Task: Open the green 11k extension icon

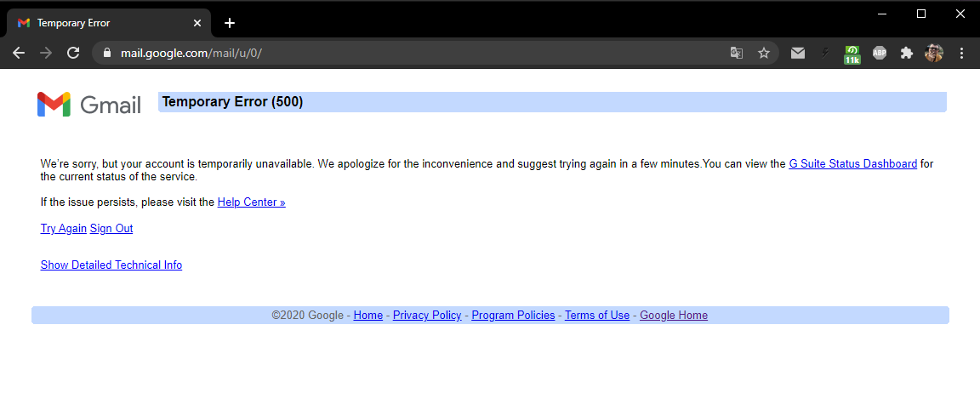Action: coord(852,54)
